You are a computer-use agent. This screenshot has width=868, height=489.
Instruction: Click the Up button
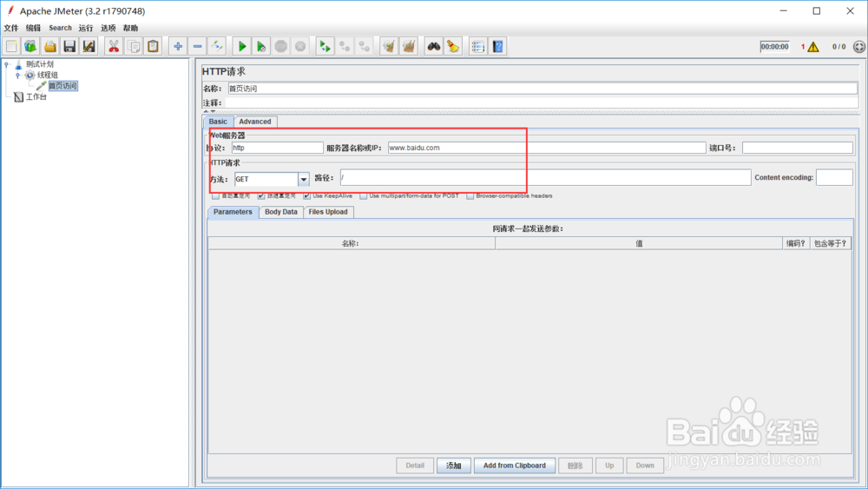[609, 466]
